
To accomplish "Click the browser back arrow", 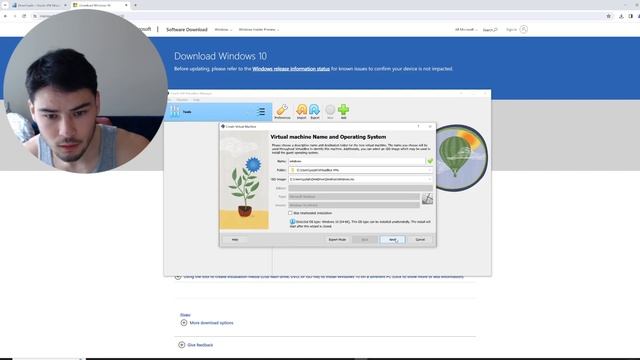I will click(5, 16).
